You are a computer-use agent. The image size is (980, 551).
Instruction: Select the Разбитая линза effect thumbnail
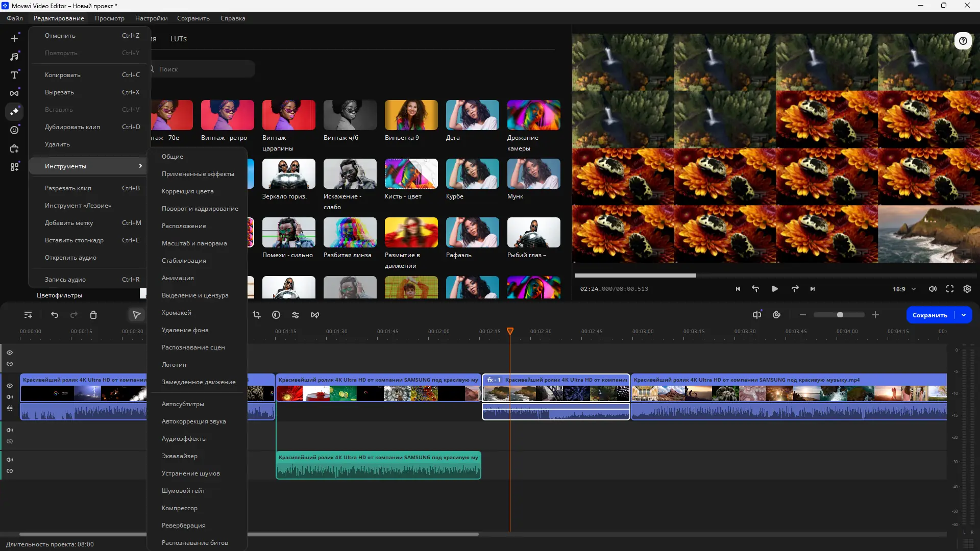(x=350, y=233)
